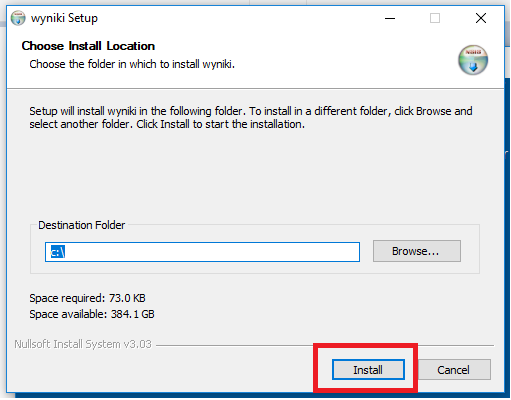
Task: Click the highlighted c:\ path text
Action: [x=57, y=252]
